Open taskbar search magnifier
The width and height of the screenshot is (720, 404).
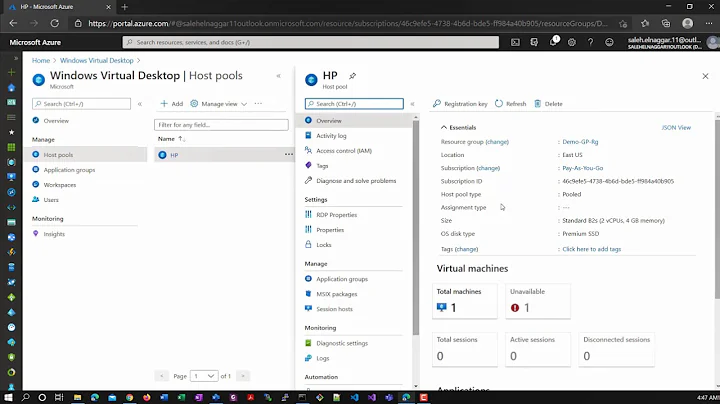pyautogui.click(x=25, y=397)
